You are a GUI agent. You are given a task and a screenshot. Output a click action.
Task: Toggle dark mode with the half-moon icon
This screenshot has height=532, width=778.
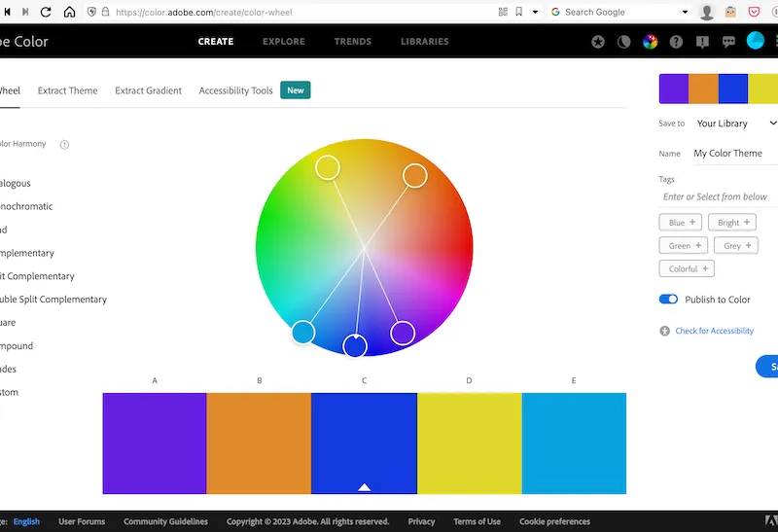tap(624, 42)
